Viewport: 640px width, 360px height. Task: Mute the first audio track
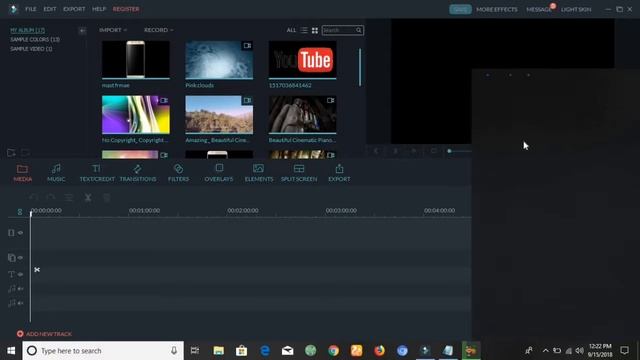point(20,289)
